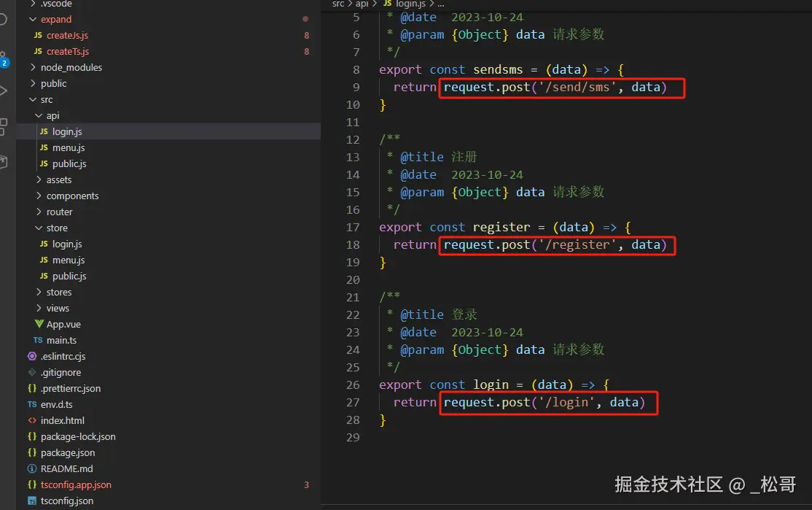
Task: Click the info icon beside README.md
Action: [x=32, y=468]
